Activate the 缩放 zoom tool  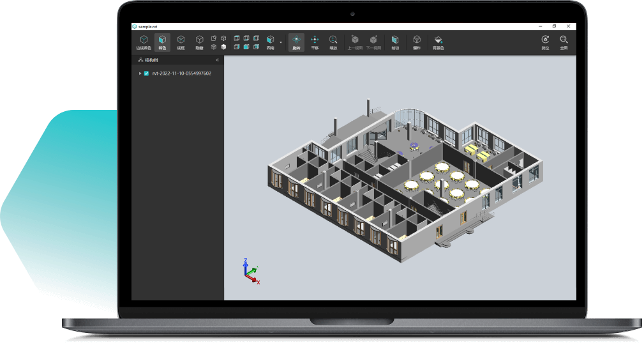coord(333,42)
